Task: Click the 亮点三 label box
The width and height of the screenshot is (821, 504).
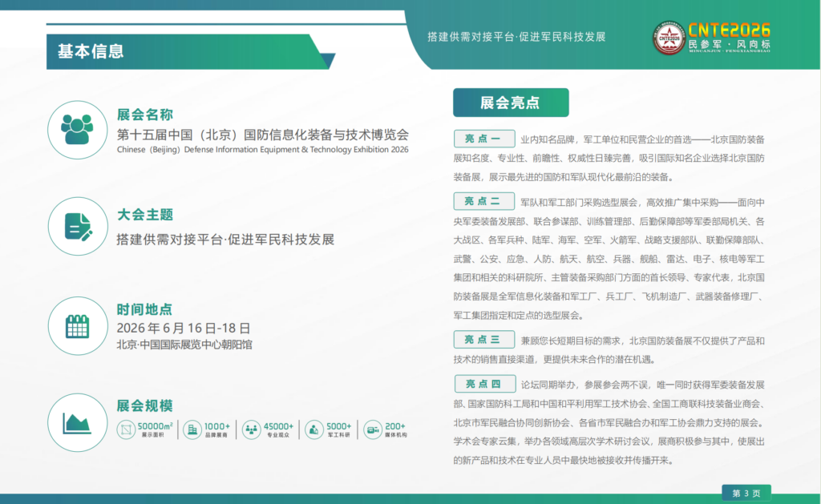Action: coord(482,340)
